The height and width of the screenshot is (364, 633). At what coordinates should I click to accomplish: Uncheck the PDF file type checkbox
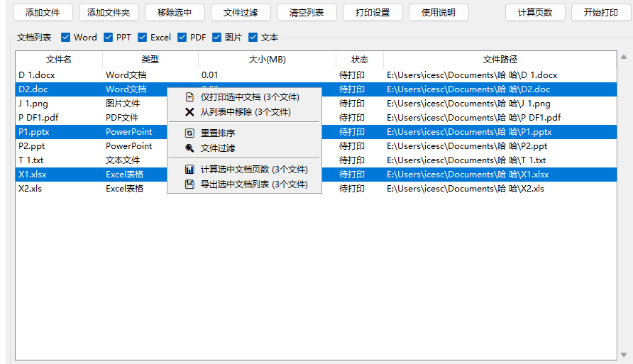click(182, 37)
